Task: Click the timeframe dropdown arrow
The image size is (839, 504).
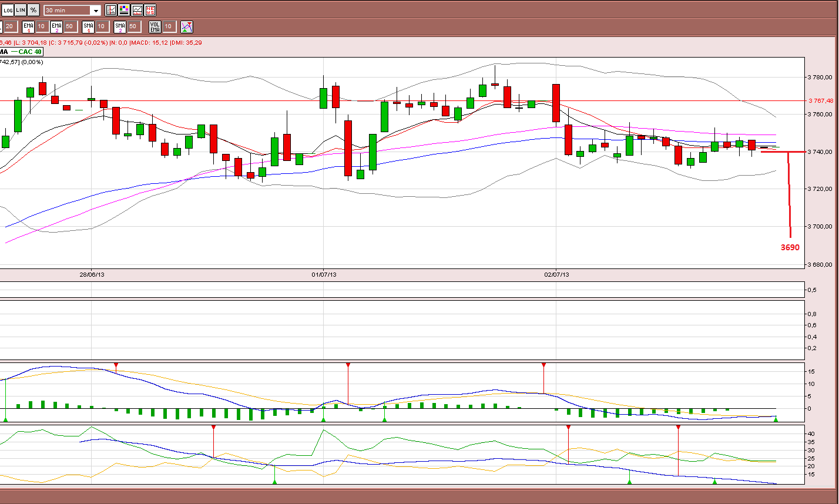Action: (96, 11)
